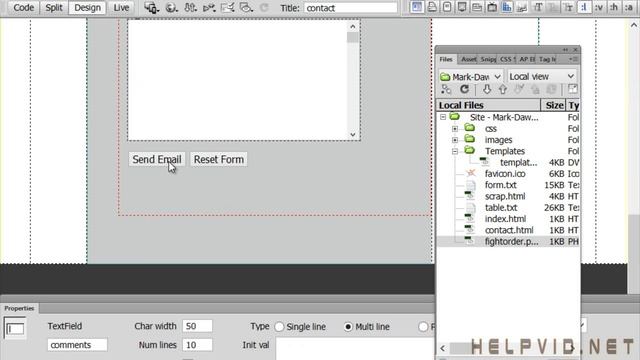Screen dimensions: 640x360
Task: Select index.html in Files panel
Action: (x=505, y=219)
